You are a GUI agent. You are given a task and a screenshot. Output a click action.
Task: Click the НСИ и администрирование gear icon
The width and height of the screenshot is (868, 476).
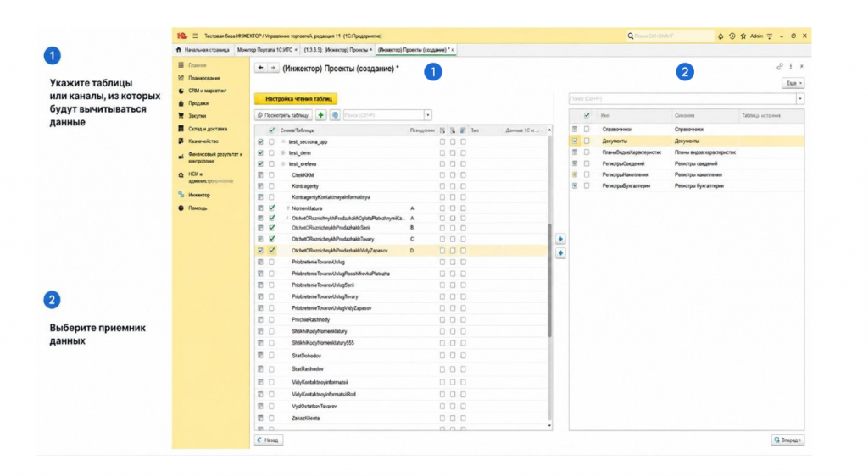click(181, 176)
